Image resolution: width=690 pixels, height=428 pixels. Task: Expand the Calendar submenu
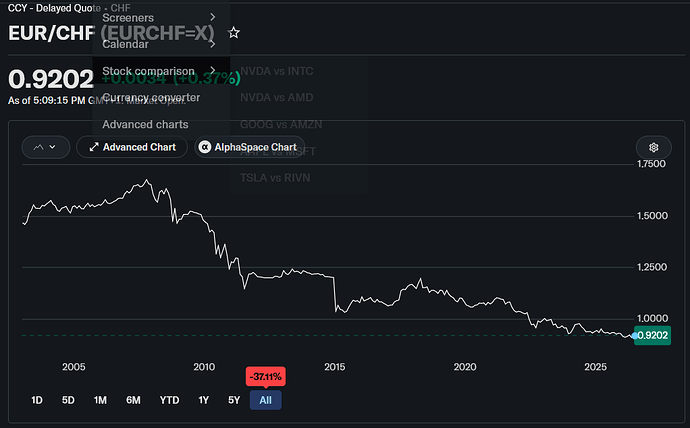[x=161, y=44]
